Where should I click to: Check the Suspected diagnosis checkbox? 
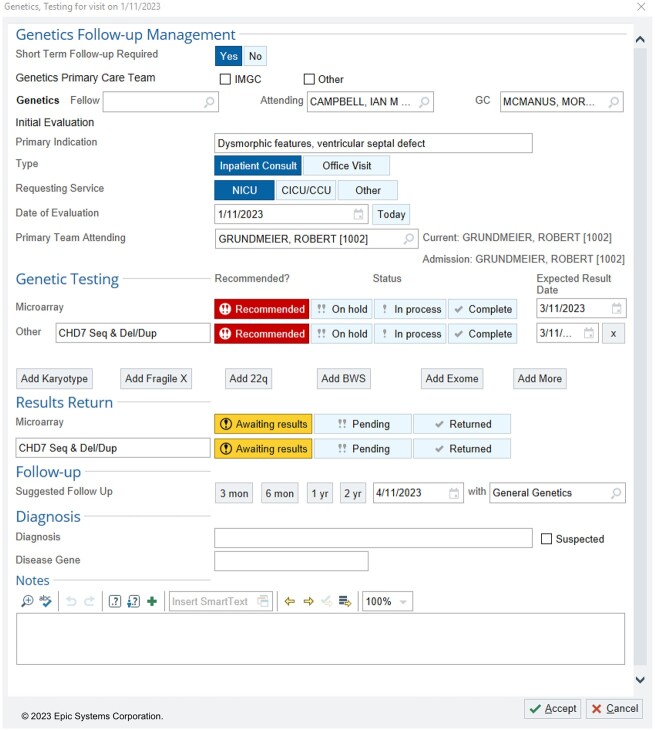click(546, 539)
